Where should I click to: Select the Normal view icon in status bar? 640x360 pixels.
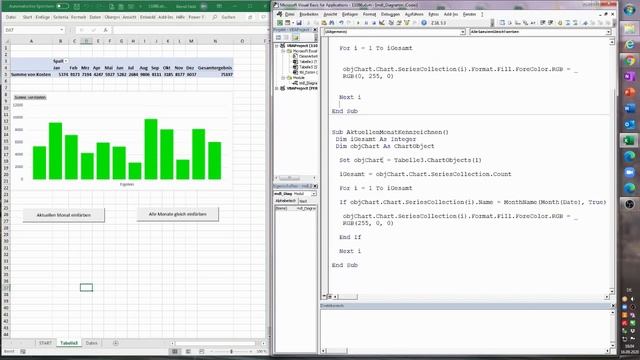(x=175, y=351)
